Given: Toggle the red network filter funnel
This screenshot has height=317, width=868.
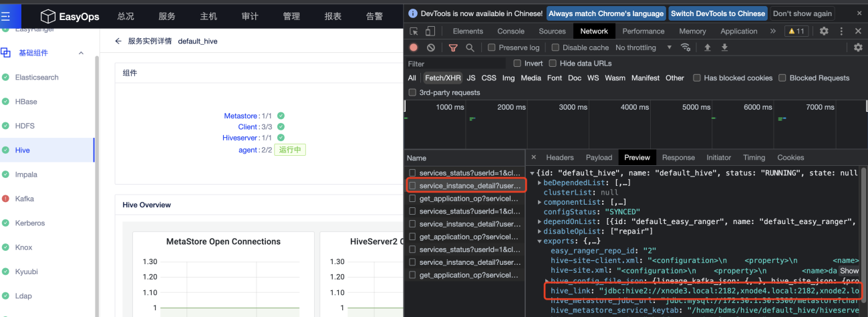Looking at the screenshot, I should [x=453, y=47].
